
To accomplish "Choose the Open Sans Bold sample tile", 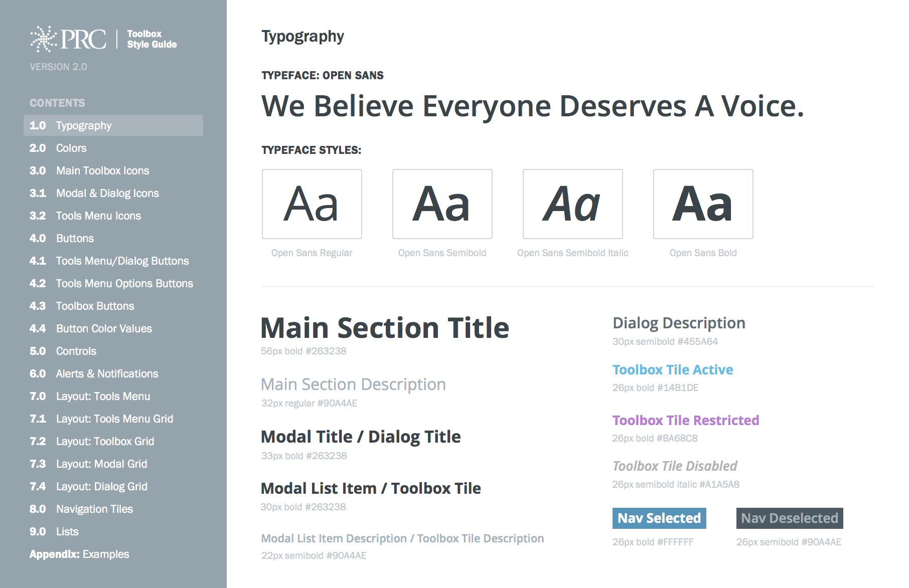I will coord(703,204).
